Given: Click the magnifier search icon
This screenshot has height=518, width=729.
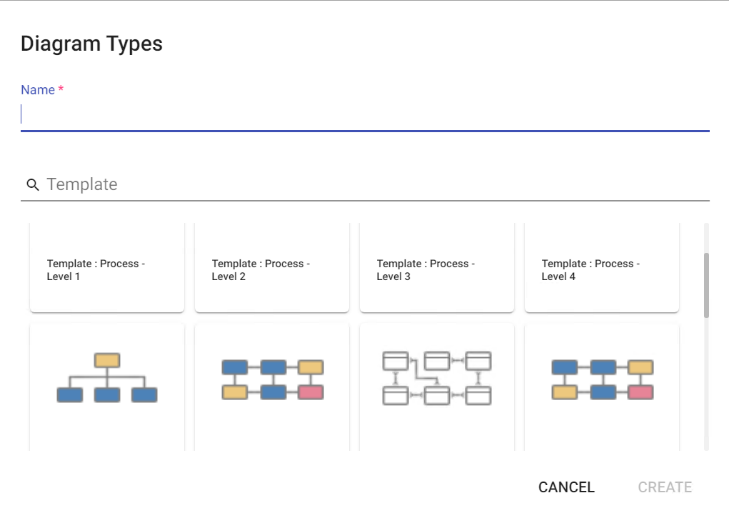Looking at the screenshot, I should (33, 185).
